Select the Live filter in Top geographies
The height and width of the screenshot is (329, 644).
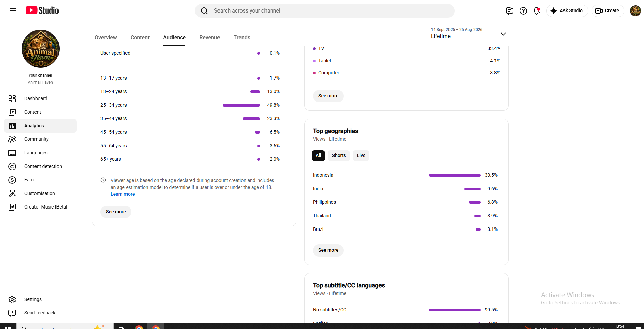(x=361, y=156)
